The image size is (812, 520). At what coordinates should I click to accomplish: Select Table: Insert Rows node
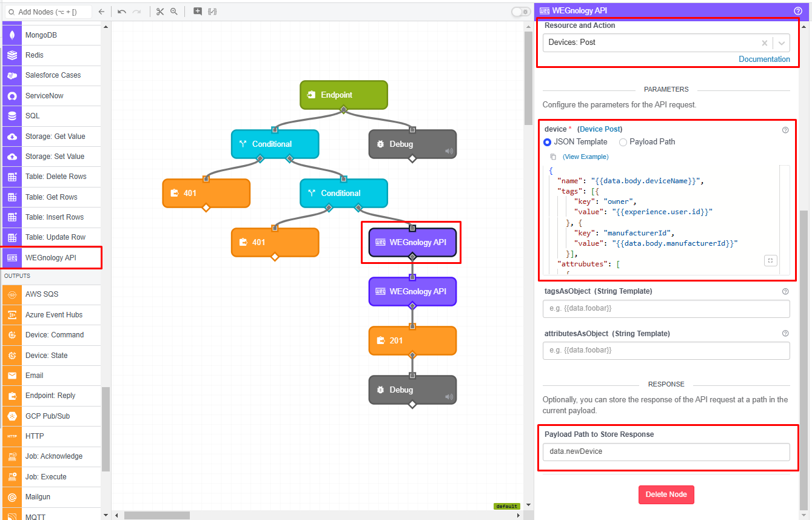pos(51,217)
